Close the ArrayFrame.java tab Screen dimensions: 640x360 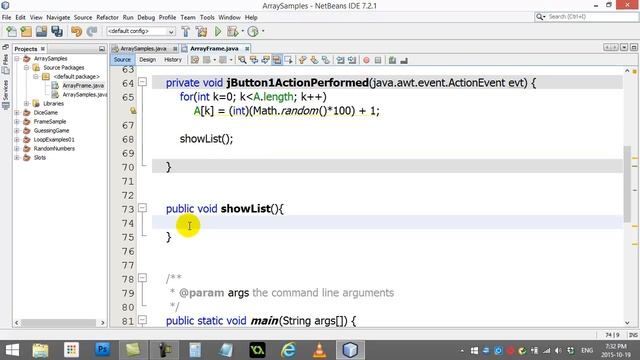(247, 49)
